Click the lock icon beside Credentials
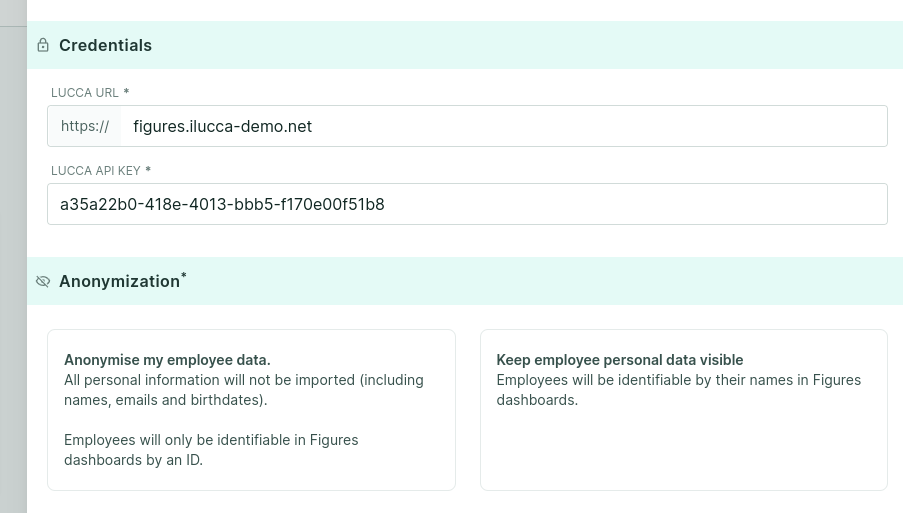This screenshot has width=903, height=513. tap(43, 45)
